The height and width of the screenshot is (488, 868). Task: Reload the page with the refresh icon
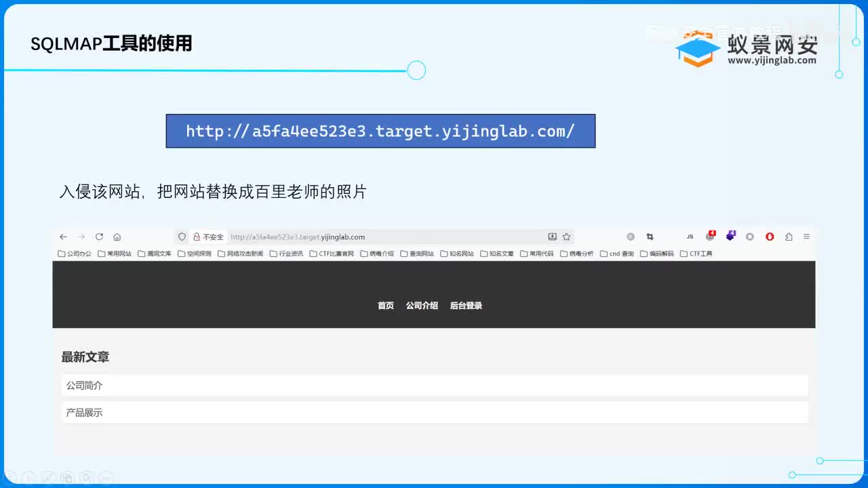99,237
